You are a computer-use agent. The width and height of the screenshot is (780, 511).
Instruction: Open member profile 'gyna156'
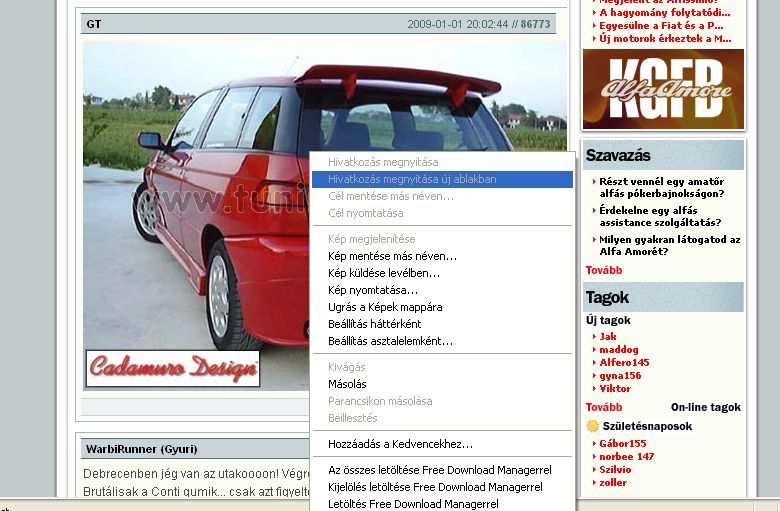pos(620,375)
